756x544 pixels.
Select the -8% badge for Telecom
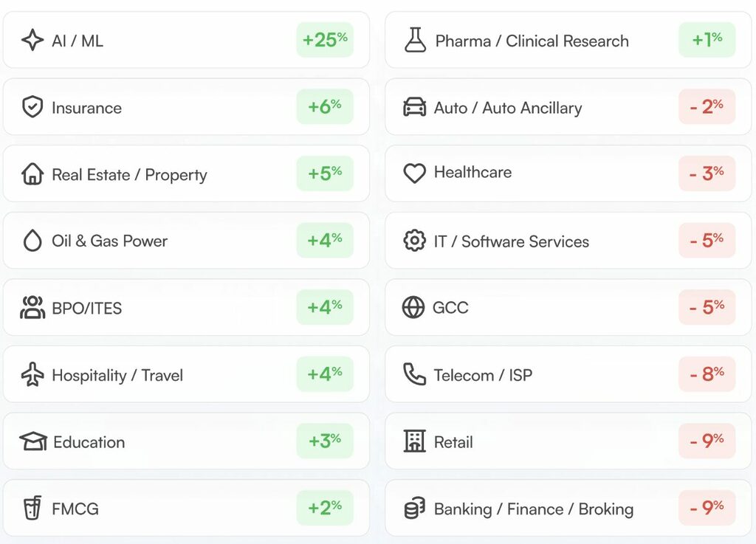tap(707, 374)
